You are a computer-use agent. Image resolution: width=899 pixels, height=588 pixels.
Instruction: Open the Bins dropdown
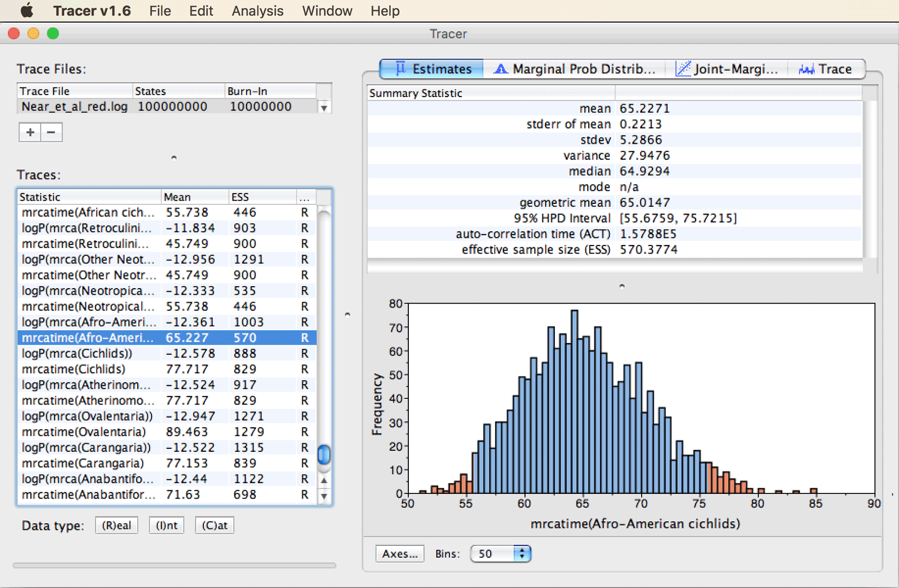501,554
